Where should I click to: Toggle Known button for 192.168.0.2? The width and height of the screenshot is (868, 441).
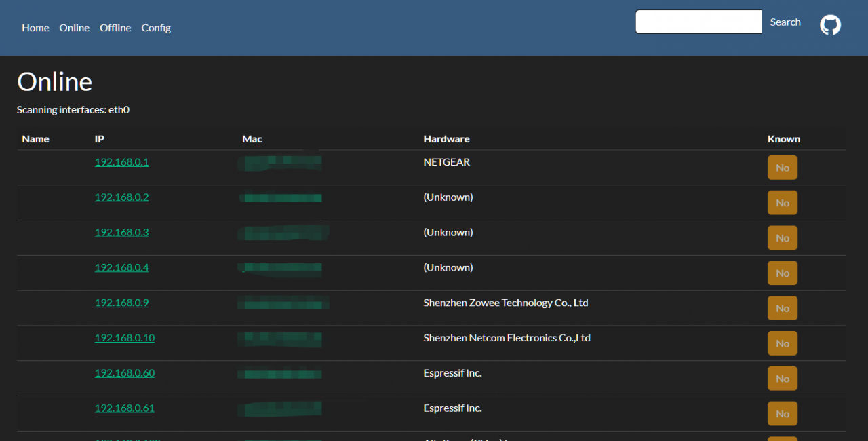783,203
